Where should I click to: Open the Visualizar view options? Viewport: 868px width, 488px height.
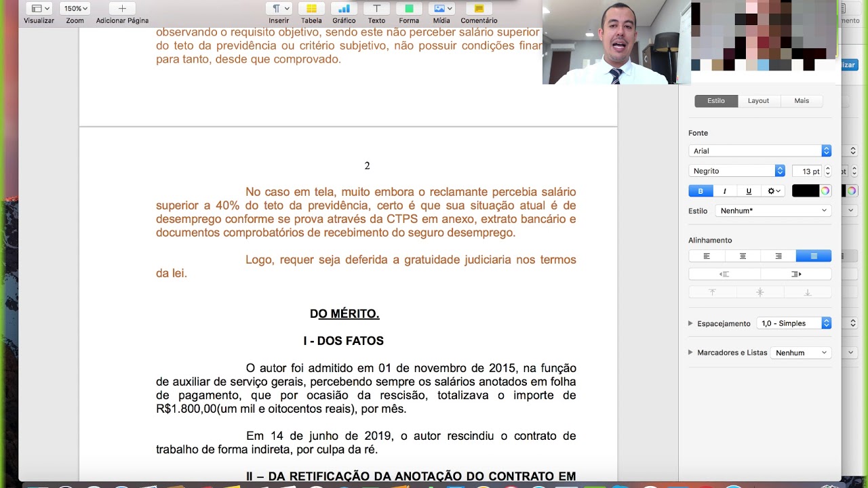coord(39,9)
